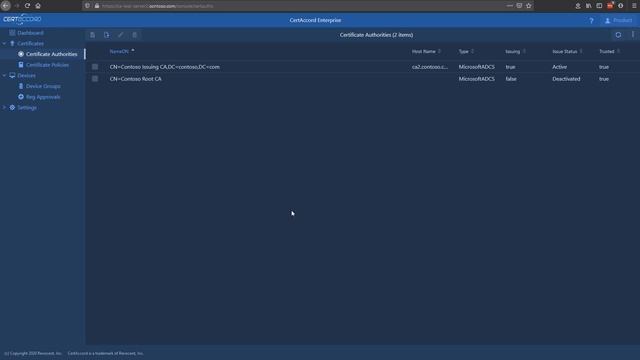Go to the browser home page icon
Image resolution: width=640 pixels, height=360 pixels.
[38, 6]
